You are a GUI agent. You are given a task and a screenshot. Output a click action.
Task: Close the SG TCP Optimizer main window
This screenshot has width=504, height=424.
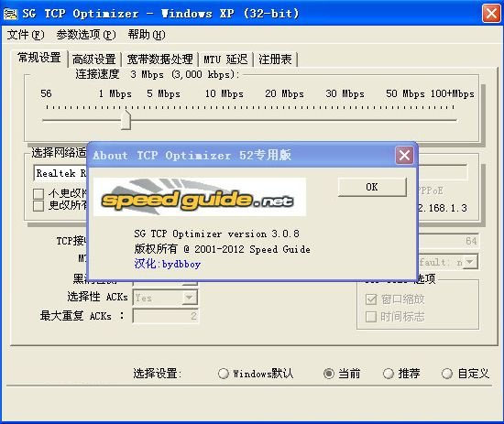click(x=491, y=14)
